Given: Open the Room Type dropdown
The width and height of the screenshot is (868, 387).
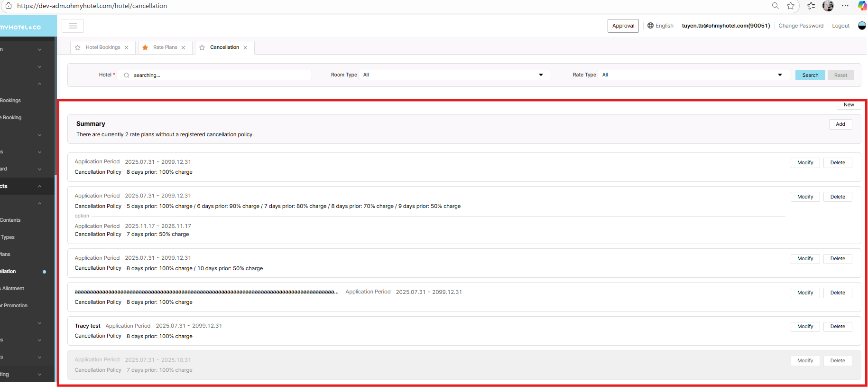Looking at the screenshot, I should click(455, 75).
